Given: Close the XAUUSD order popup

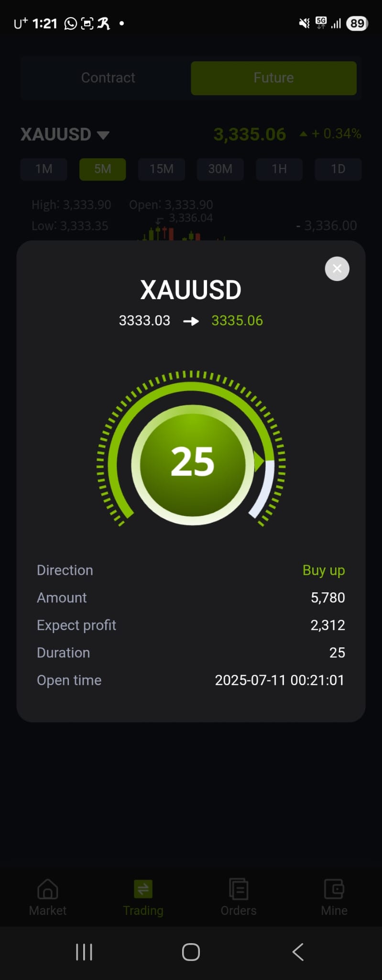Looking at the screenshot, I should [337, 268].
